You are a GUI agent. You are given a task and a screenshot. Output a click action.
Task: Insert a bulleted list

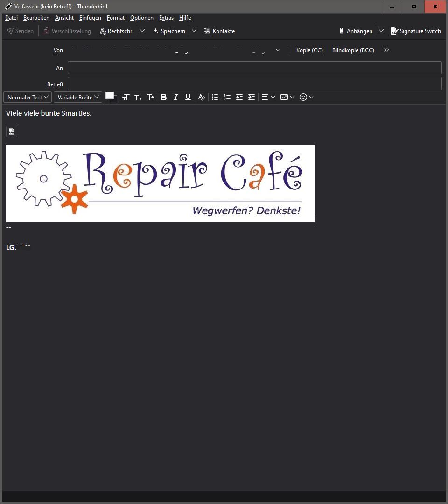(215, 97)
